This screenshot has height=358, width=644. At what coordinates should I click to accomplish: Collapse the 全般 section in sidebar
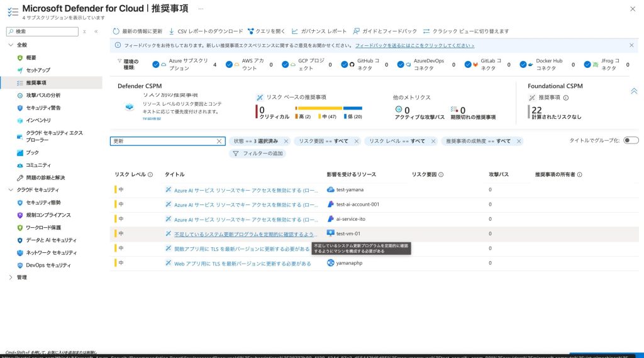(11, 45)
